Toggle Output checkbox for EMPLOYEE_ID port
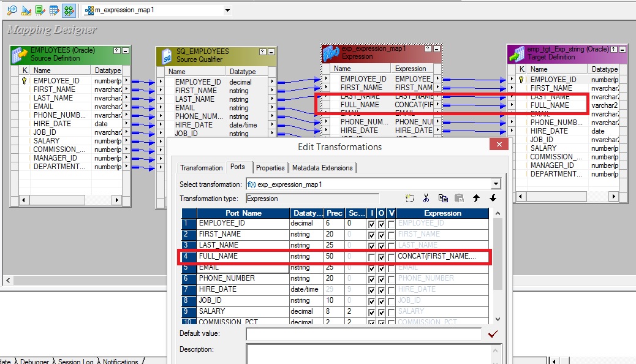Screen dimensions: 636x364 tap(381, 224)
